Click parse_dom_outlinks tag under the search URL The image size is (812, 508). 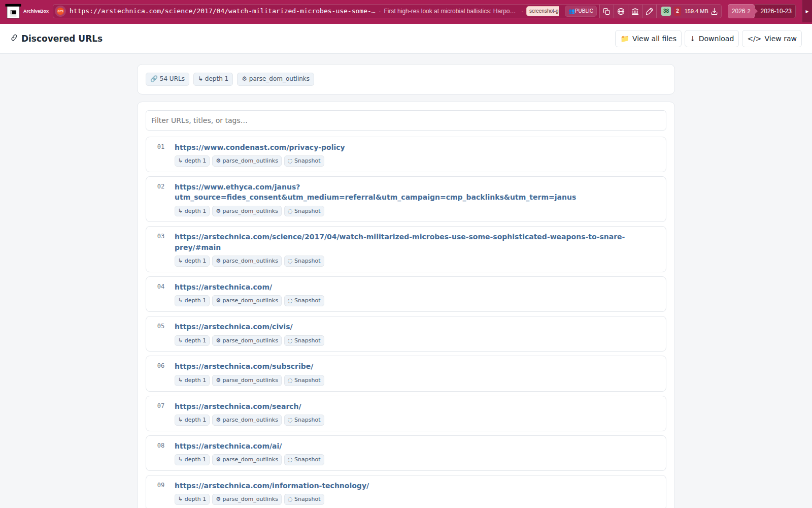[x=247, y=420]
